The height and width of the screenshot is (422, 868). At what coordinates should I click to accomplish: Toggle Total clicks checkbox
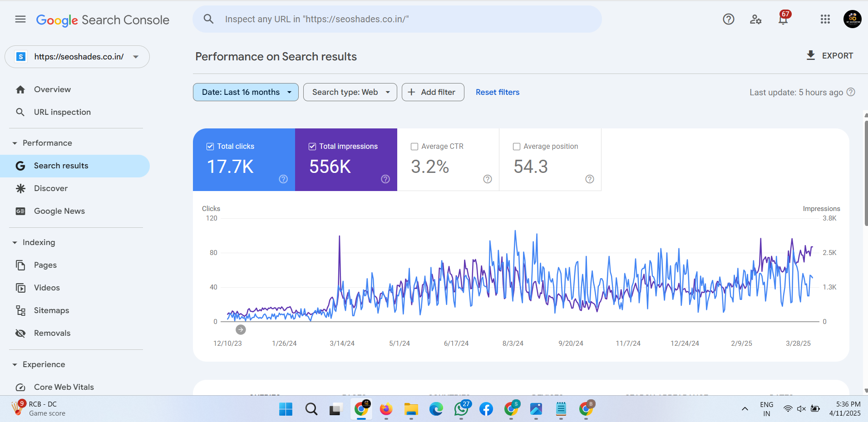point(210,146)
